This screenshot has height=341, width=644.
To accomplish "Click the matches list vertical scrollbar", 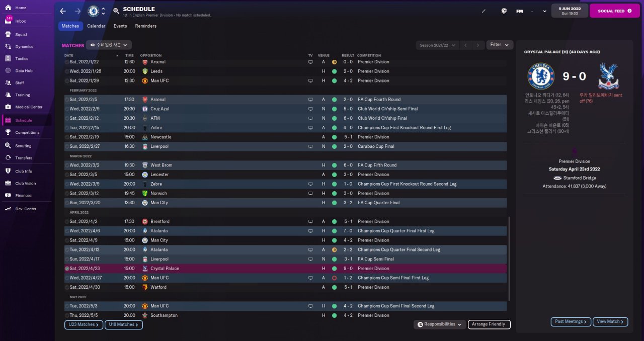I will [x=509, y=259].
